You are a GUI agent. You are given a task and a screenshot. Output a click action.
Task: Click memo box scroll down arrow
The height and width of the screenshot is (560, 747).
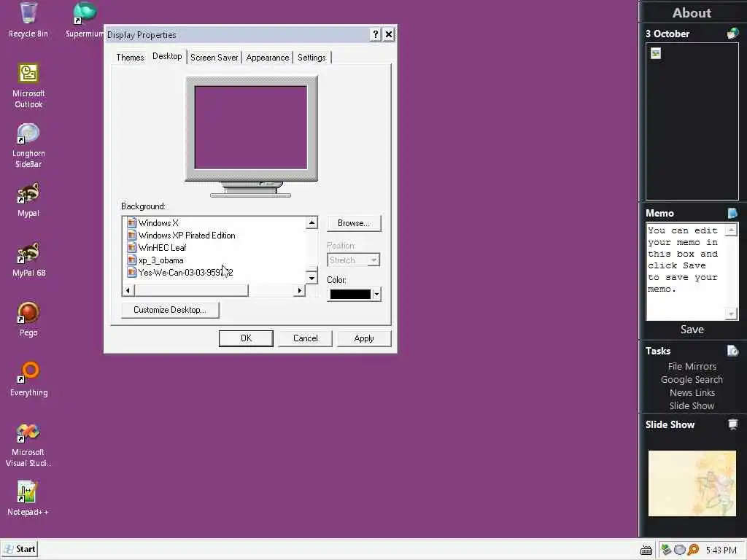[x=731, y=314]
